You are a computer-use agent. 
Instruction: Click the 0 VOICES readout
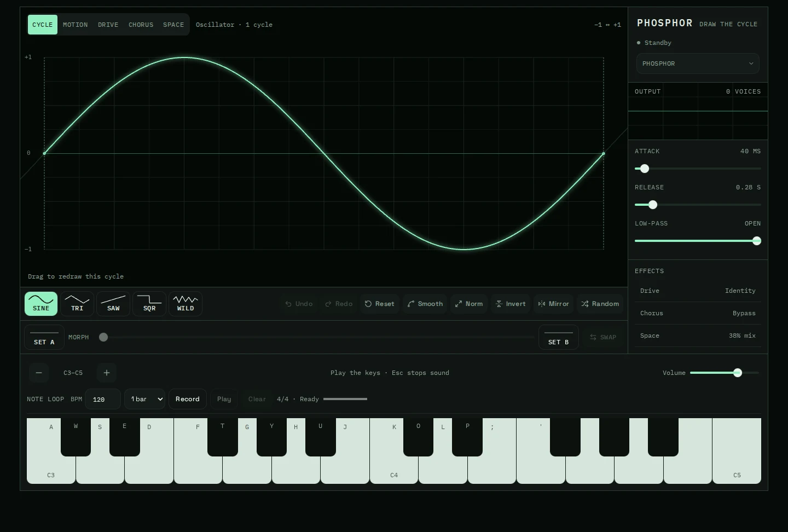(x=743, y=91)
